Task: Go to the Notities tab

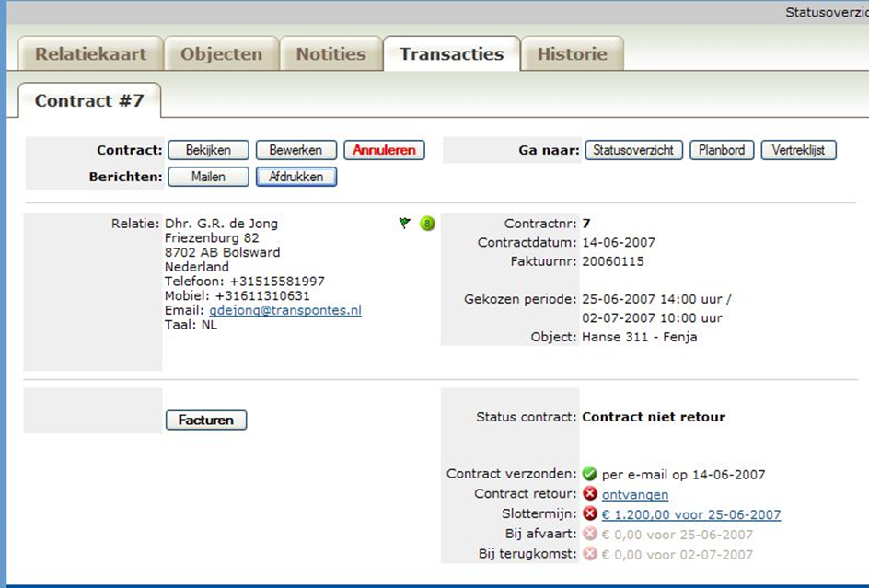Action: point(330,54)
